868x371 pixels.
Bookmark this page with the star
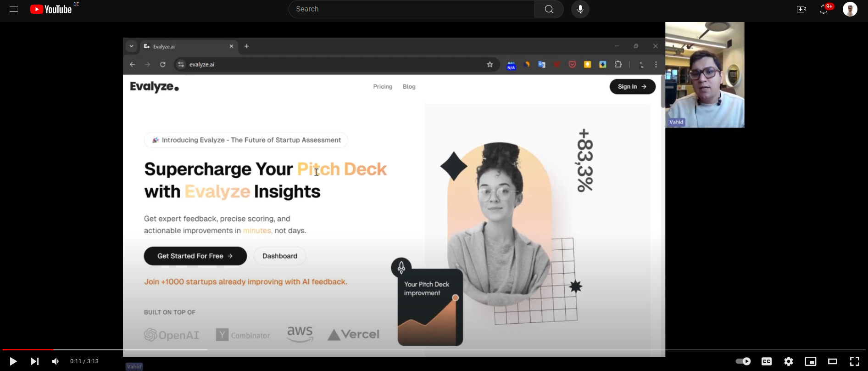(x=490, y=65)
